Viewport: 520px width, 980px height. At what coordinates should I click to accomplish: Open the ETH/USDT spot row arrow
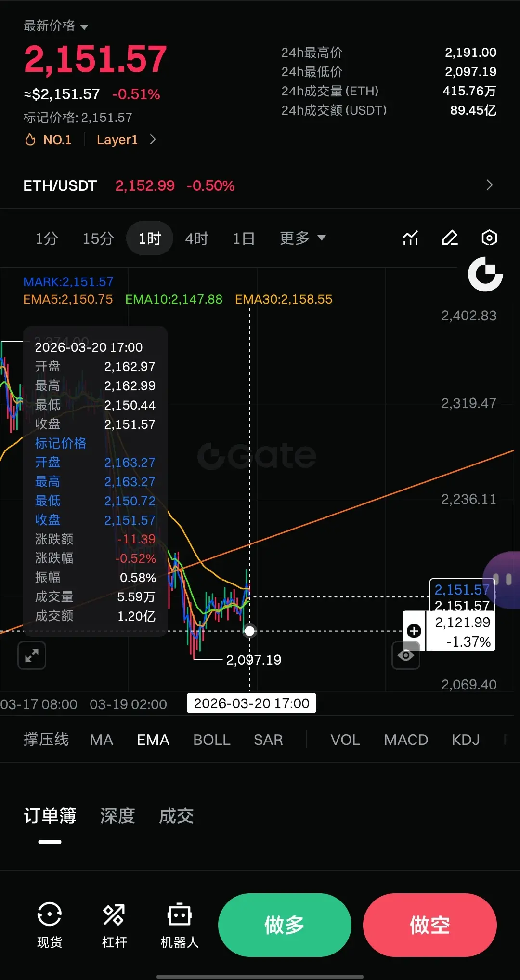coord(489,185)
